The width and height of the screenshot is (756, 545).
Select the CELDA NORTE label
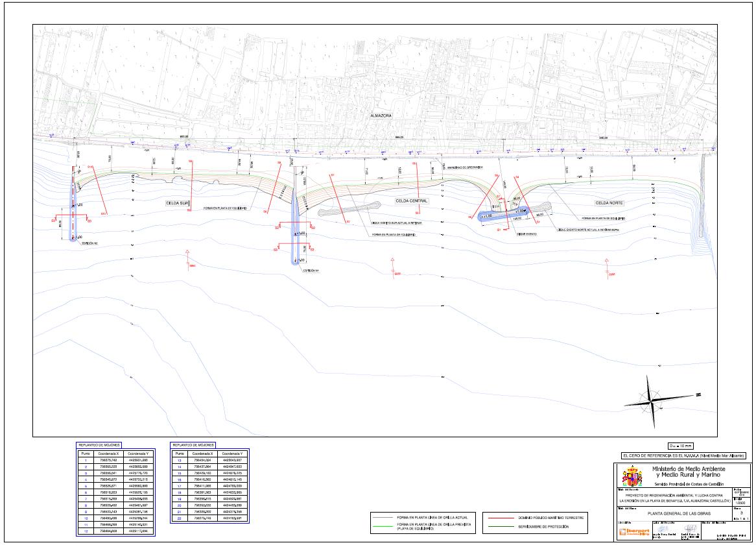(x=609, y=203)
